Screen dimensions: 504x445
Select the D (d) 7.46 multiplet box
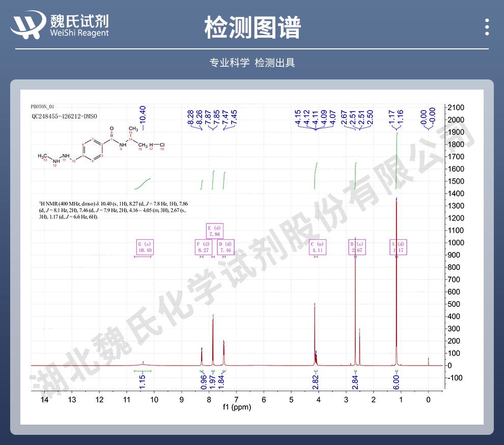pos(225,248)
